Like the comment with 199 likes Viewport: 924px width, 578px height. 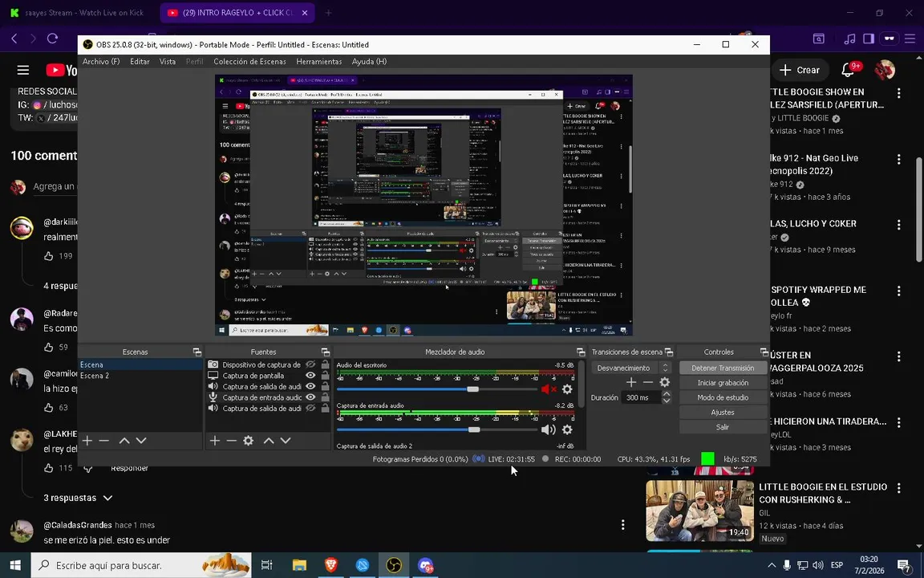click(x=49, y=256)
